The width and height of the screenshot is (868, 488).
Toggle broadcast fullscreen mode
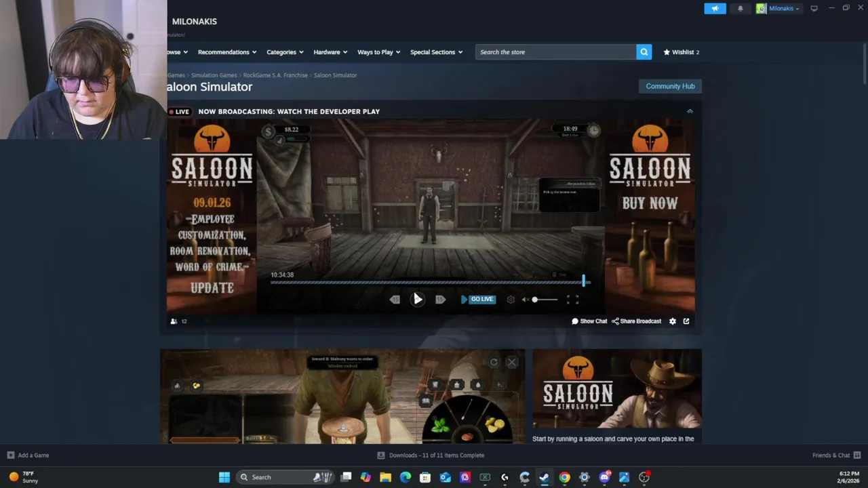click(573, 300)
